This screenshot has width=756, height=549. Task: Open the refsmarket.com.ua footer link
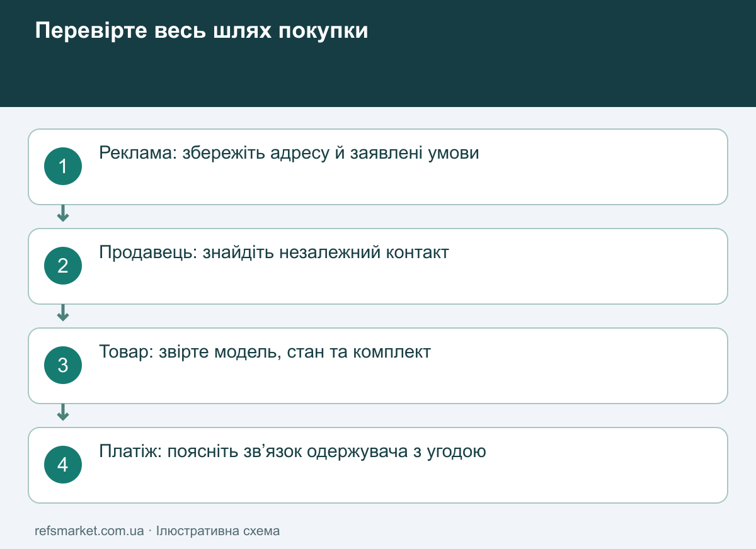[89, 531]
